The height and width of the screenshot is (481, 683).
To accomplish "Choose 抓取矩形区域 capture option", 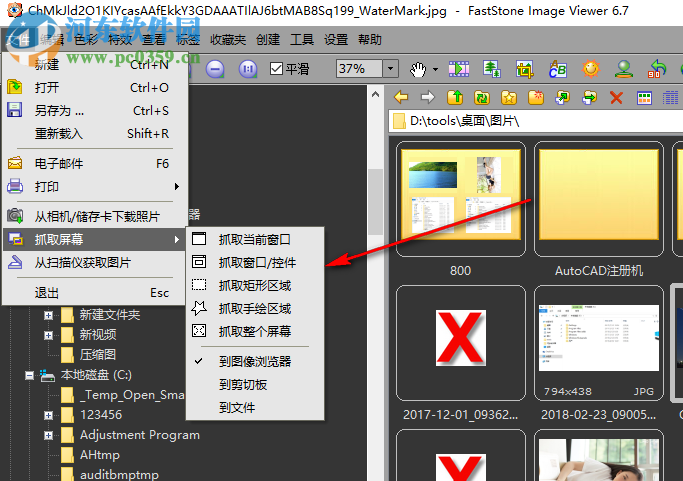I will point(255,285).
